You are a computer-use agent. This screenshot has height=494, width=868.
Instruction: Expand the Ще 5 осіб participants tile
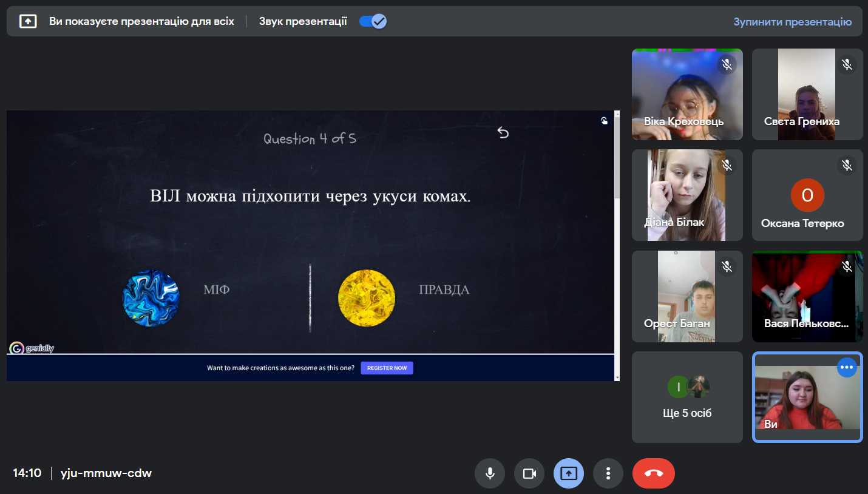pyautogui.click(x=687, y=397)
